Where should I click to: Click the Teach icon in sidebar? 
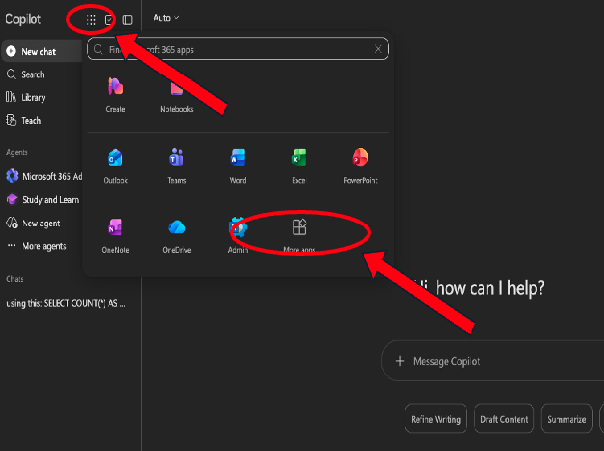[x=11, y=120]
